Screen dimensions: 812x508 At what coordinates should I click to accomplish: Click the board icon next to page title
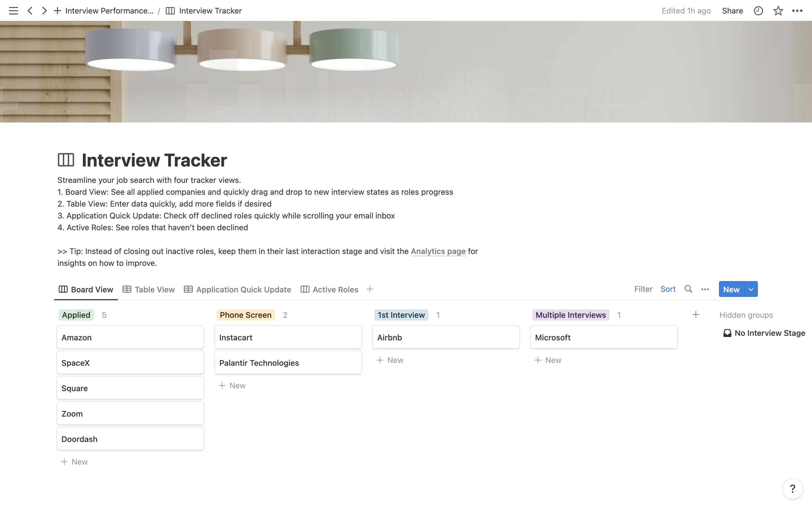click(66, 160)
